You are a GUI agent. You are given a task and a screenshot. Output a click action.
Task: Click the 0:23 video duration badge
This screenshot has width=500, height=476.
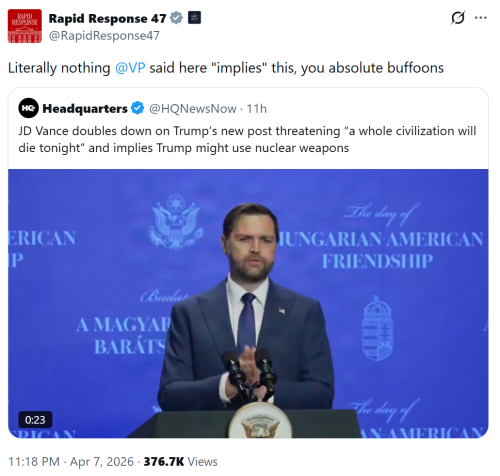35,420
